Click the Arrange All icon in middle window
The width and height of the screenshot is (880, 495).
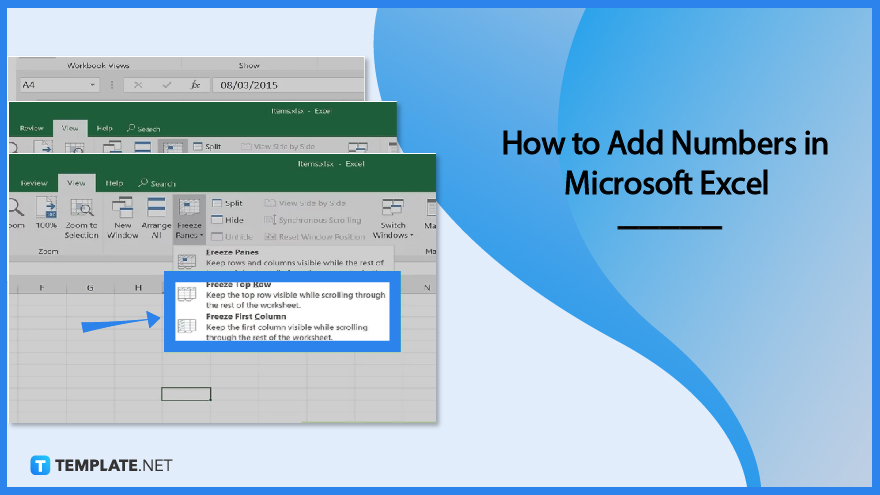click(x=143, y=146)
